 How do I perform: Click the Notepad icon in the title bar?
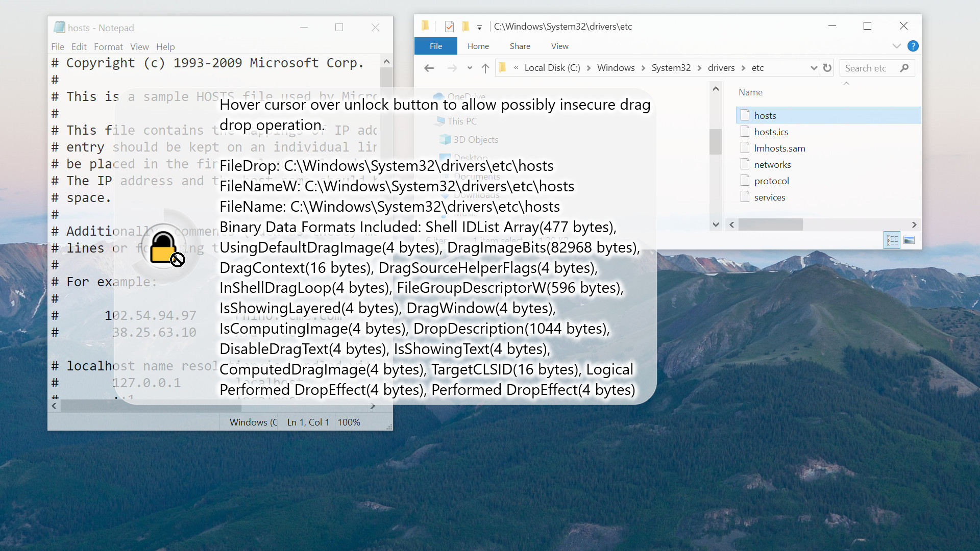[59, 27]
